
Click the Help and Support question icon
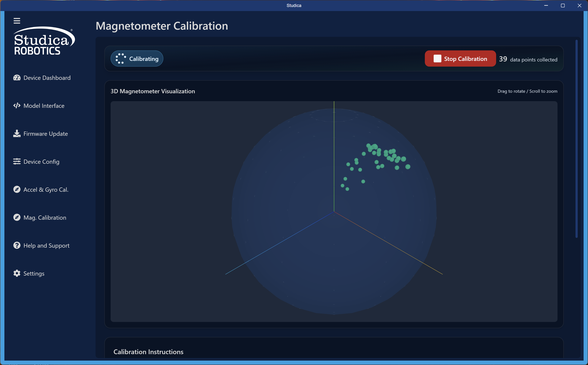[x=17, y=245]
